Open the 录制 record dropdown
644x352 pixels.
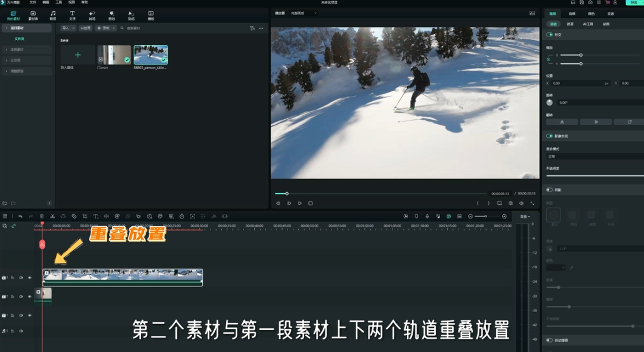(106, 28)
